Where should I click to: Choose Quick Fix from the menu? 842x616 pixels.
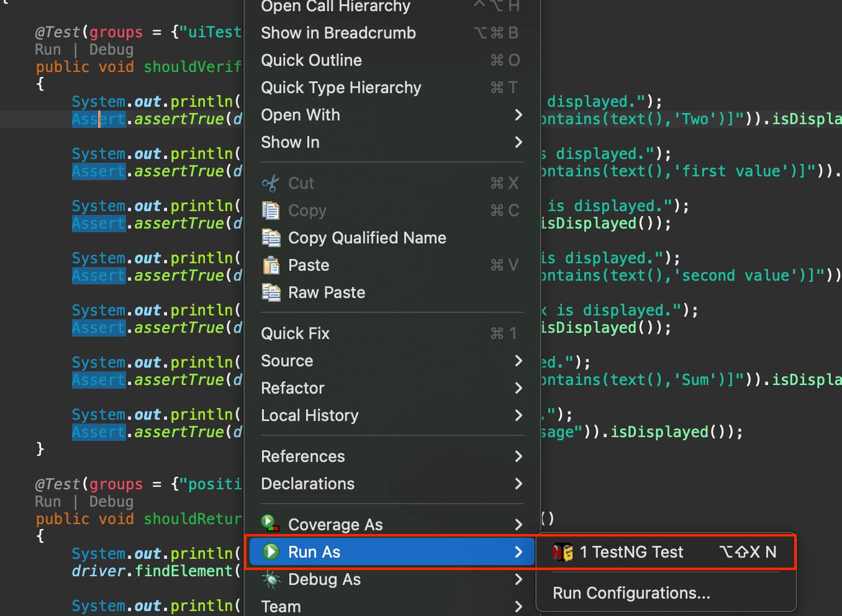(296, 333)
